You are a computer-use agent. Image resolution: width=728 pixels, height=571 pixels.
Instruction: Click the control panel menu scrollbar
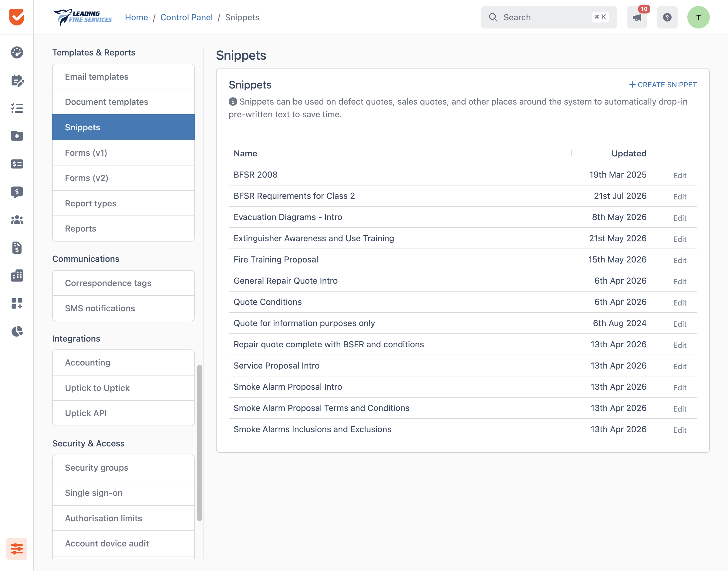click(x=199, y=442)
